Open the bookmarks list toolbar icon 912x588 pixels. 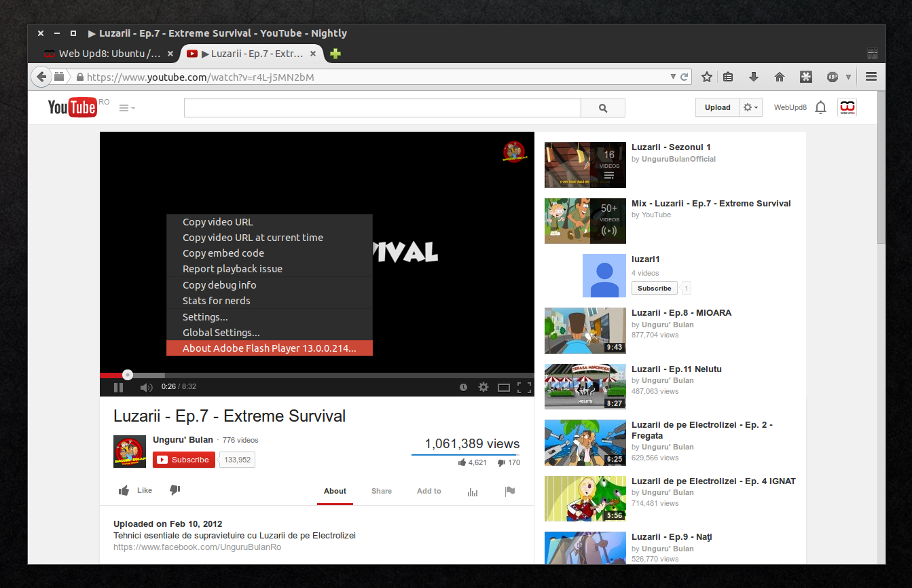click(728, 77)
